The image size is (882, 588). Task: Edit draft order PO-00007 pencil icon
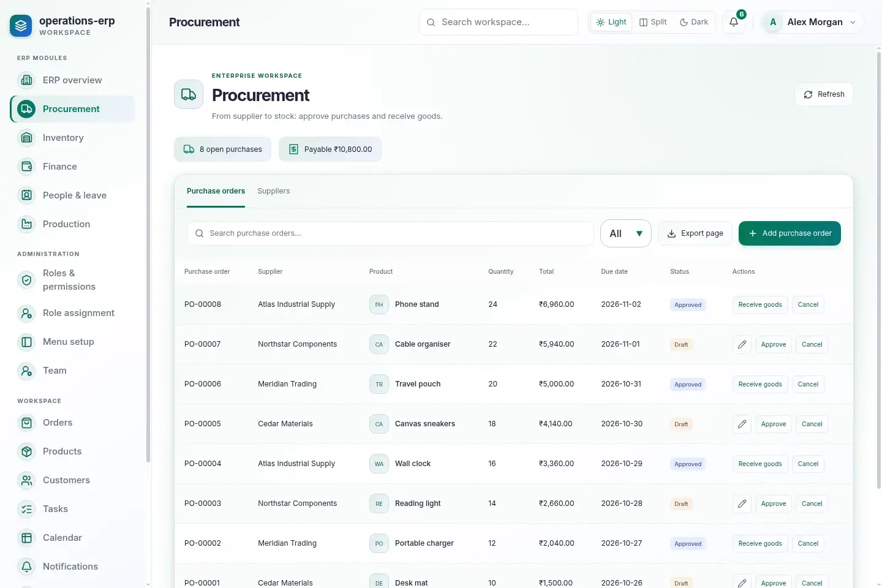click(742, 344)
